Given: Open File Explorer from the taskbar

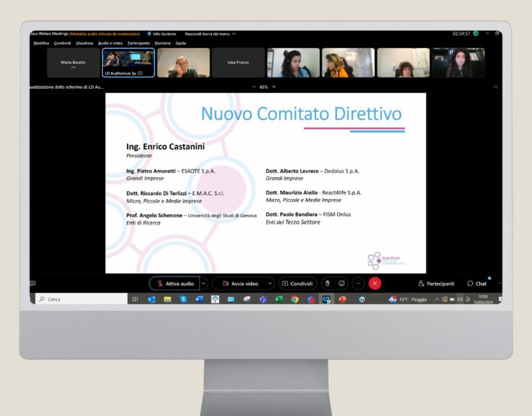Looking at the screenshot, I should point(167,299).
